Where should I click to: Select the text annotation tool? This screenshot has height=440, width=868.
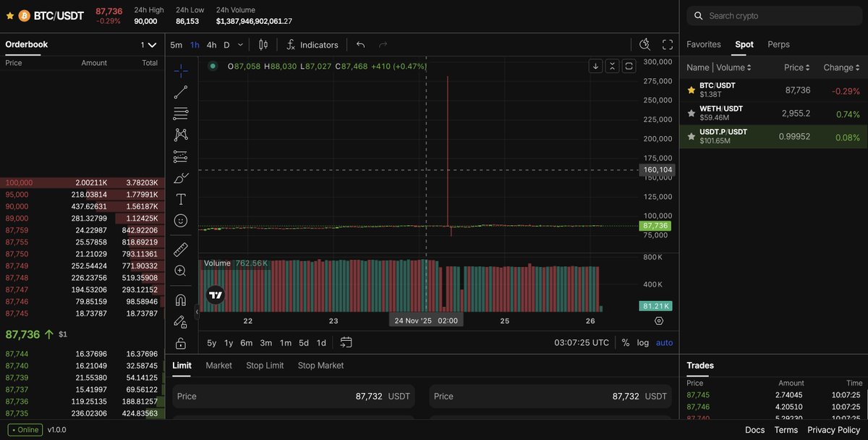tap(181, 199)
